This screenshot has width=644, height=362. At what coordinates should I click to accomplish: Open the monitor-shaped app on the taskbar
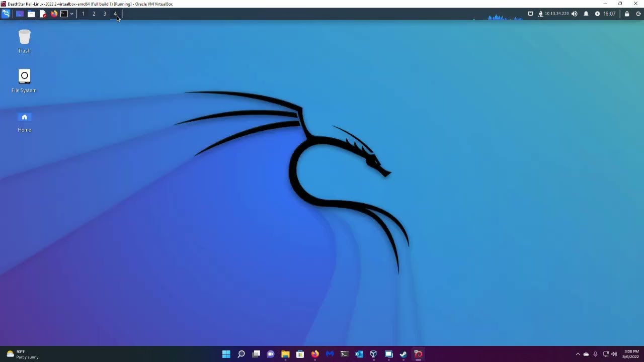click(388, 354)
